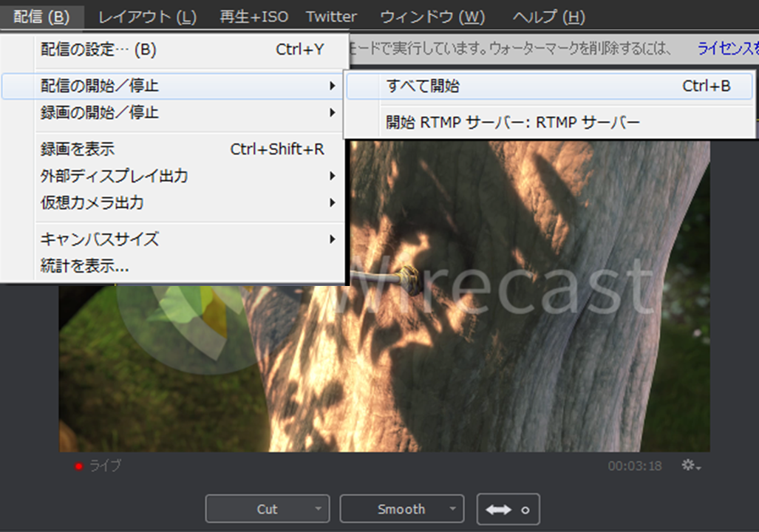Open the ウィンドウ (W) menu
This screenshot has height=532, width=759.
[432, 18]
